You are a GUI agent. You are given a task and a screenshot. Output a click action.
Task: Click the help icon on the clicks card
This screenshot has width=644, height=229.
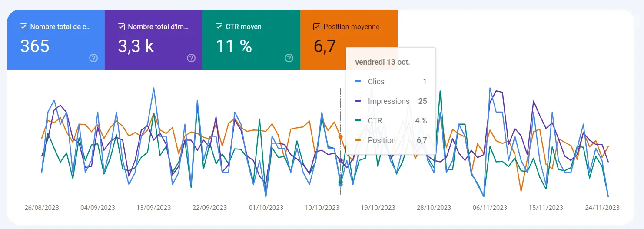point(93,58)
